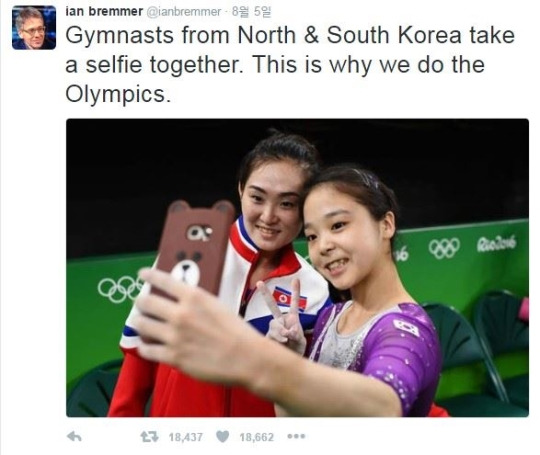Click the 18,437 retweet count

click(186, 437)
